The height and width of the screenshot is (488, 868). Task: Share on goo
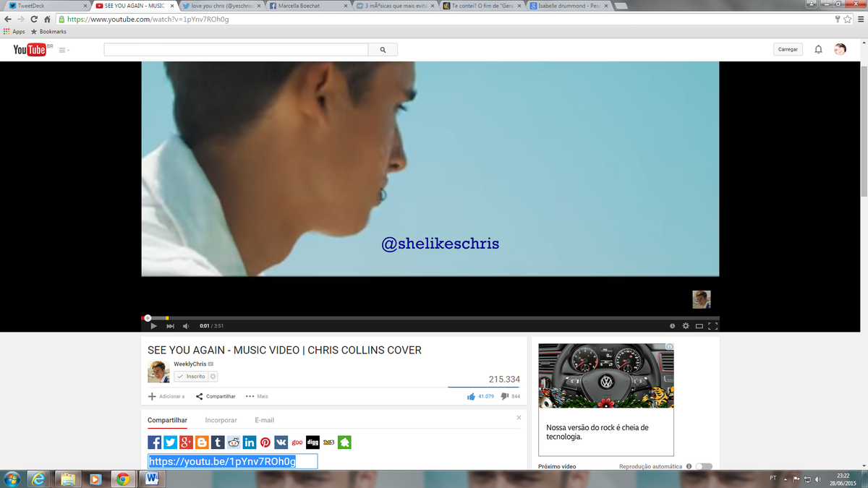tap(297, 442)
